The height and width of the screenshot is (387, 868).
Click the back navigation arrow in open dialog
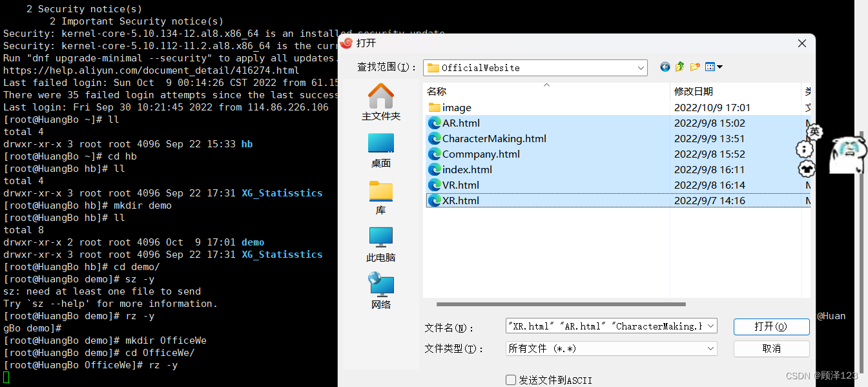(665, 67)
